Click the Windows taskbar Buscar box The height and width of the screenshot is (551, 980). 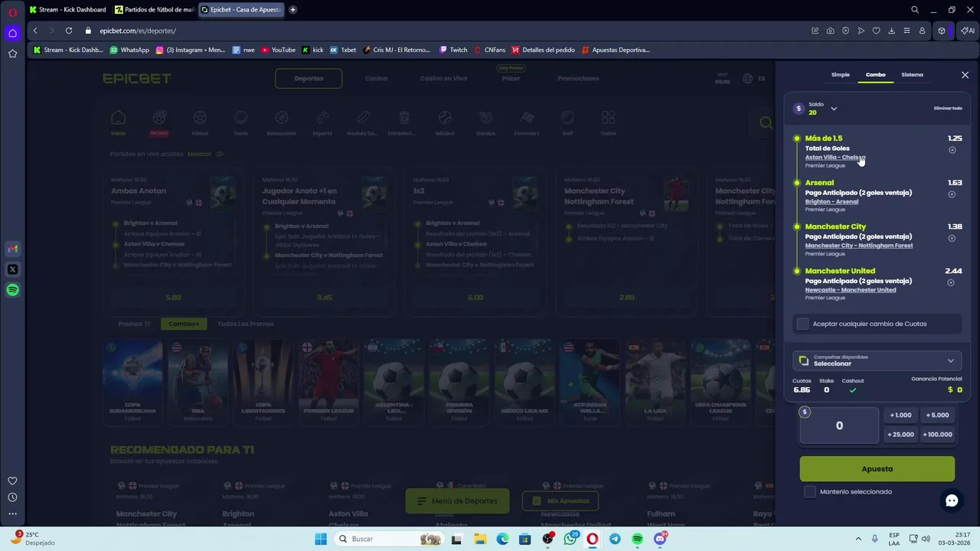[389, 539]
